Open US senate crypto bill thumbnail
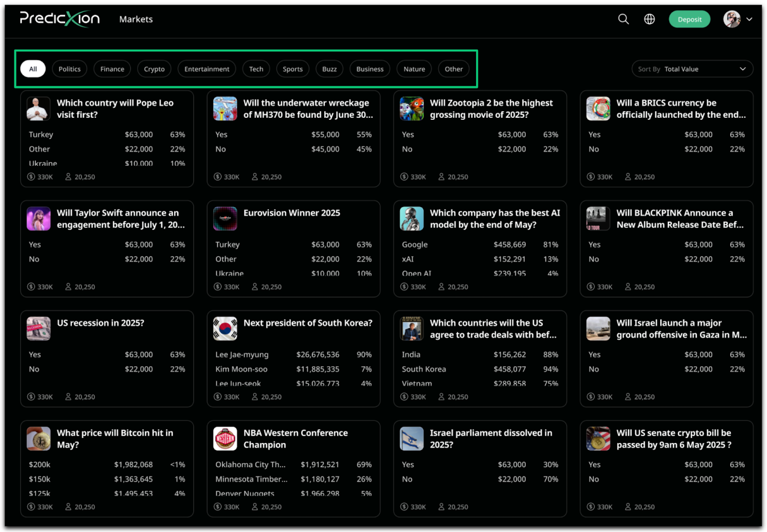The height and width of the screenshot is (532, 767). (x=598, y=439)
